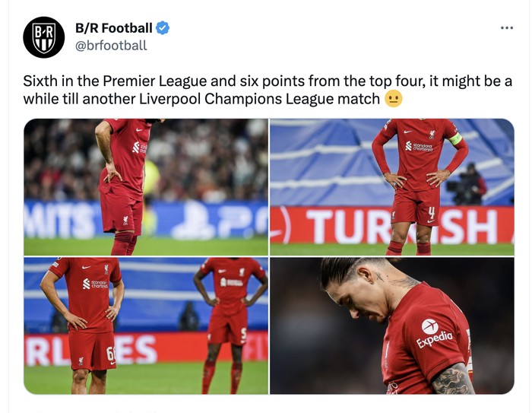Click the Expedia sleeve logo

[x=434, y=334]
